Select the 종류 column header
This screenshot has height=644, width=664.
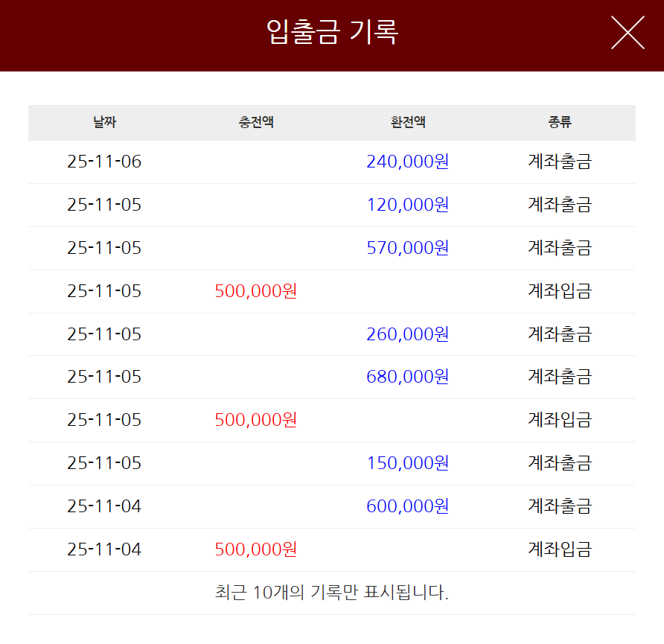point(560,122)
